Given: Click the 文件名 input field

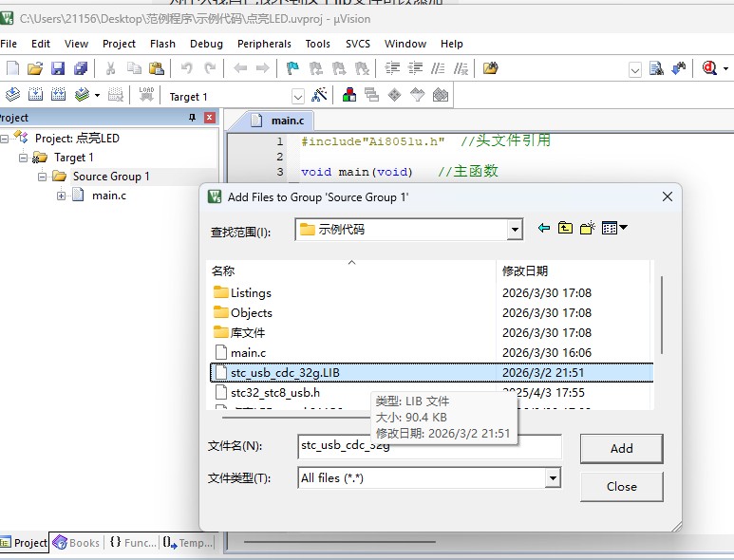Looking at the screenshot, I should click(429, 446).
